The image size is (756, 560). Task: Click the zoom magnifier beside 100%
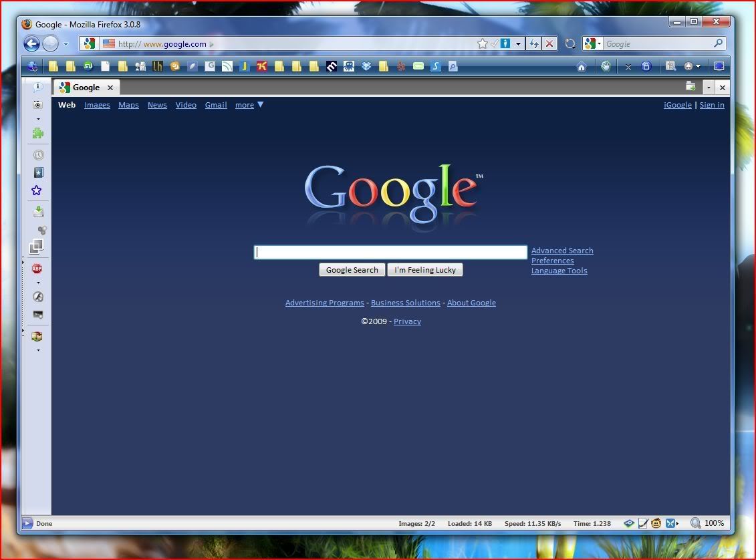click(x=696, y=523)
